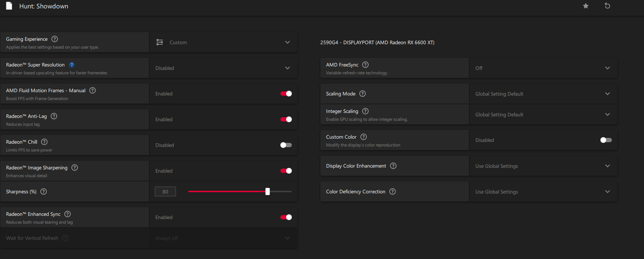Open Gaming Experience Custom dropdown

(224, 43)
